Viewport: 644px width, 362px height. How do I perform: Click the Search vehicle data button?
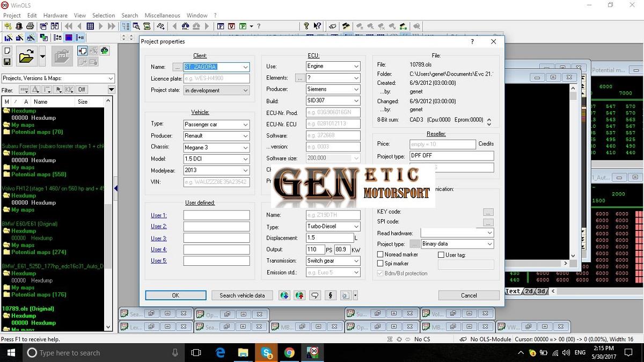[x=242, y=295]
